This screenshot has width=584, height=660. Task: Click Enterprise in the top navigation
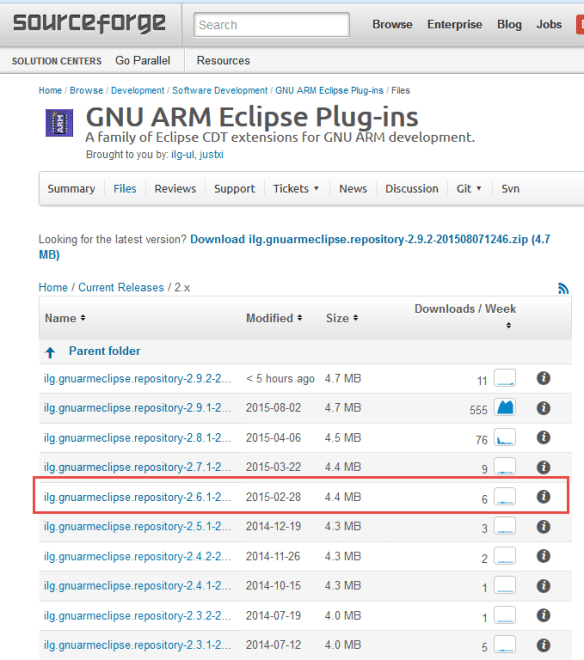455,24
